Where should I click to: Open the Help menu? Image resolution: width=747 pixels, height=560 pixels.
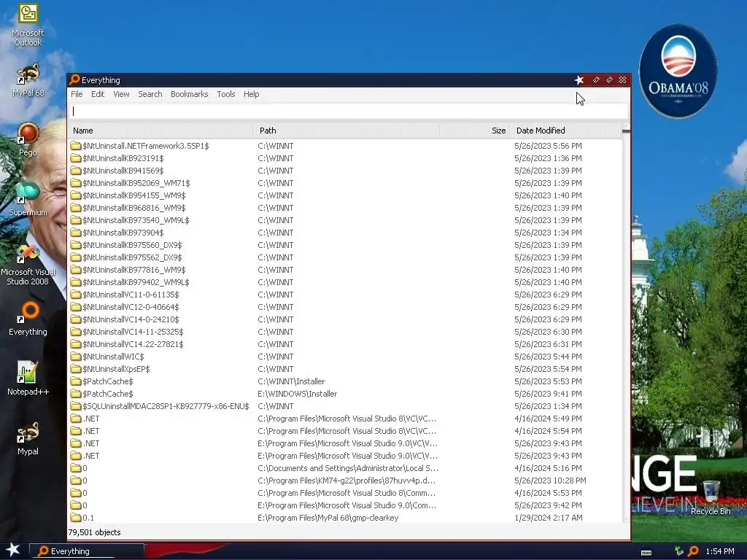tap(251, 94)
